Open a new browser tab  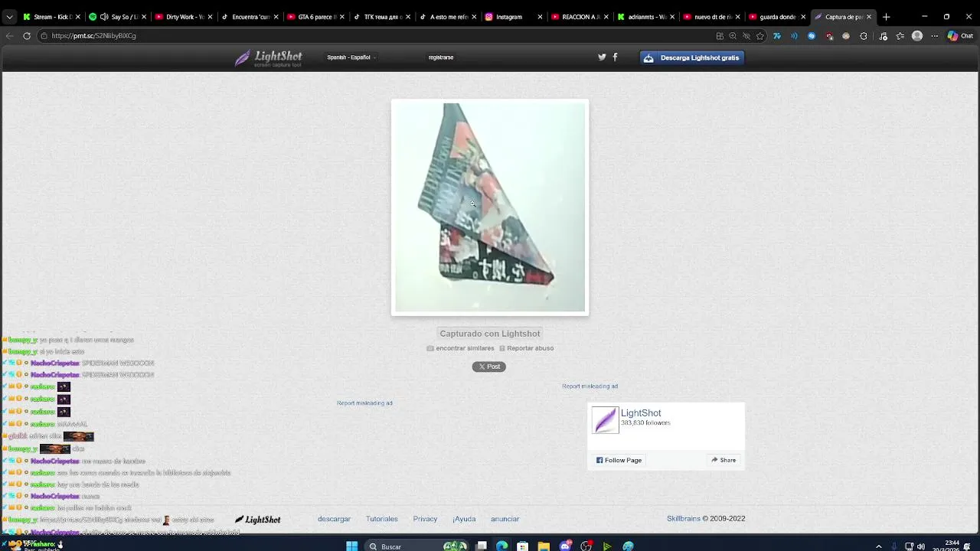(886, 17)
